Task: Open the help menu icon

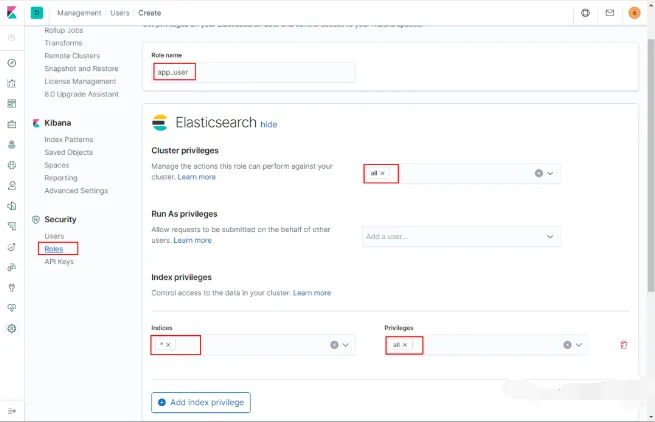Action: (585, 13)
